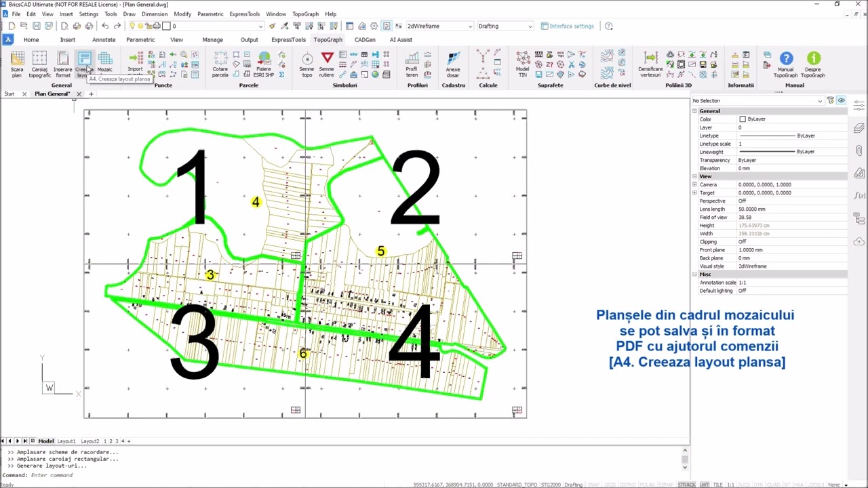Collapse the Misc properties section
Image resolution: width=868 pixels, height=488 pixels.
tap(694, 274)
